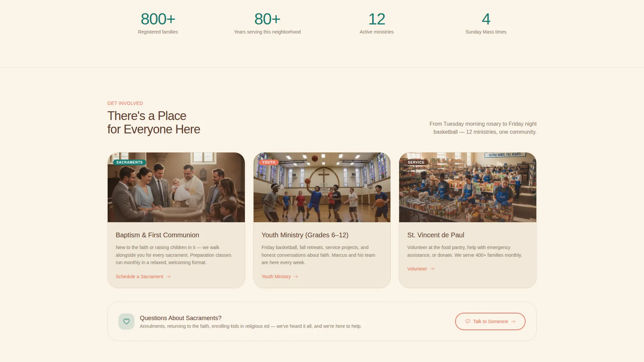Click the heart icon beside Questions About Sacraments

(x=126, y=321)
